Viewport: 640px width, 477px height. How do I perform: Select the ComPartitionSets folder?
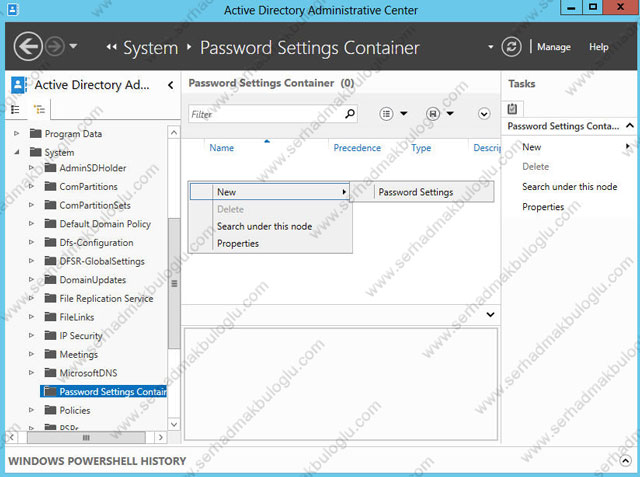pos(87,205)
